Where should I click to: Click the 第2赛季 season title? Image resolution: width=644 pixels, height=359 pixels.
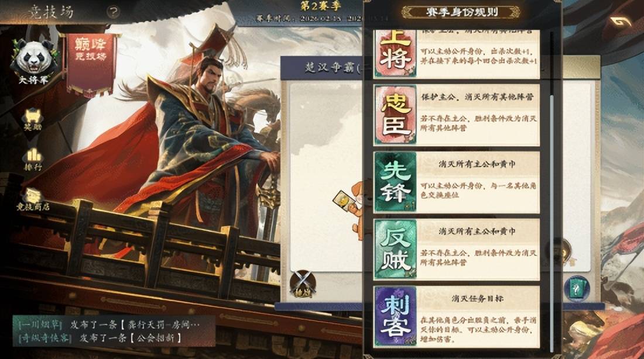[x=321, y=6]
